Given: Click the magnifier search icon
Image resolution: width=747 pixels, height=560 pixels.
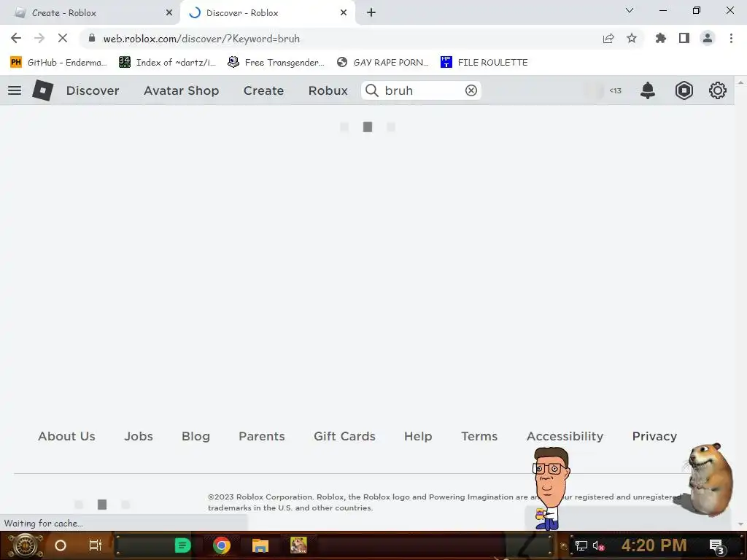Looking at the screenshot, I should tap(371, 90).
